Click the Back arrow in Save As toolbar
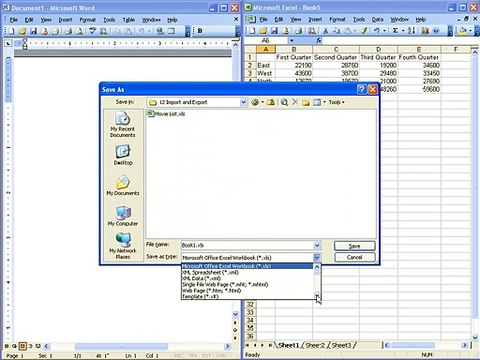480x360 pixels. (255, 102)
